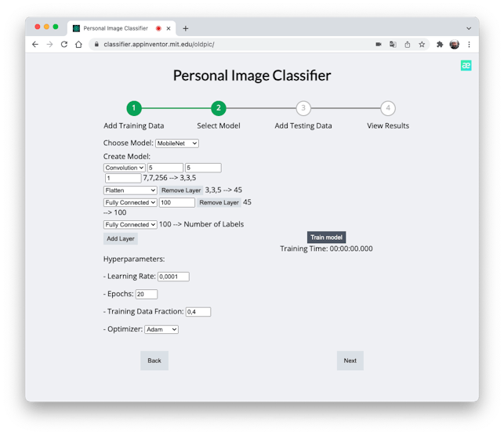Open the translate icon in address bar
Image resolution: width=504 pixels, height=435 pixels.
(393, 45)
